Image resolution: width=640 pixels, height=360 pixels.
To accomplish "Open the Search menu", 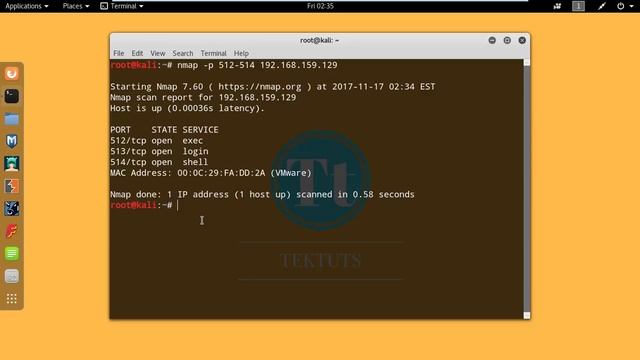I will click(182, 53).
